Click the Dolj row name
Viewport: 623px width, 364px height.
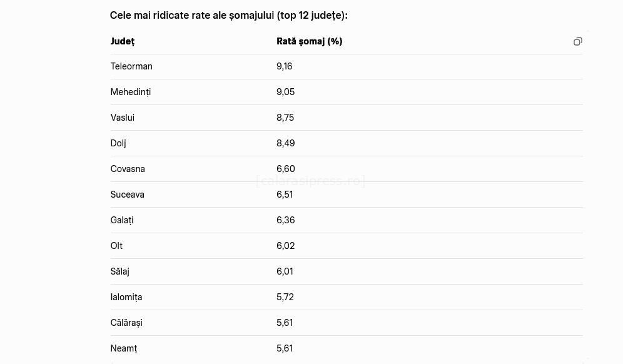[118, 143]
